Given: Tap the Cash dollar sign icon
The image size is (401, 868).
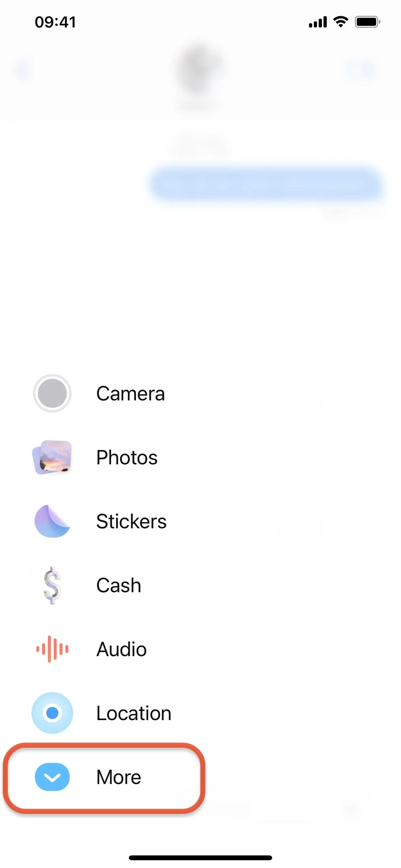Looking at the screenshot, I should 52,585.
